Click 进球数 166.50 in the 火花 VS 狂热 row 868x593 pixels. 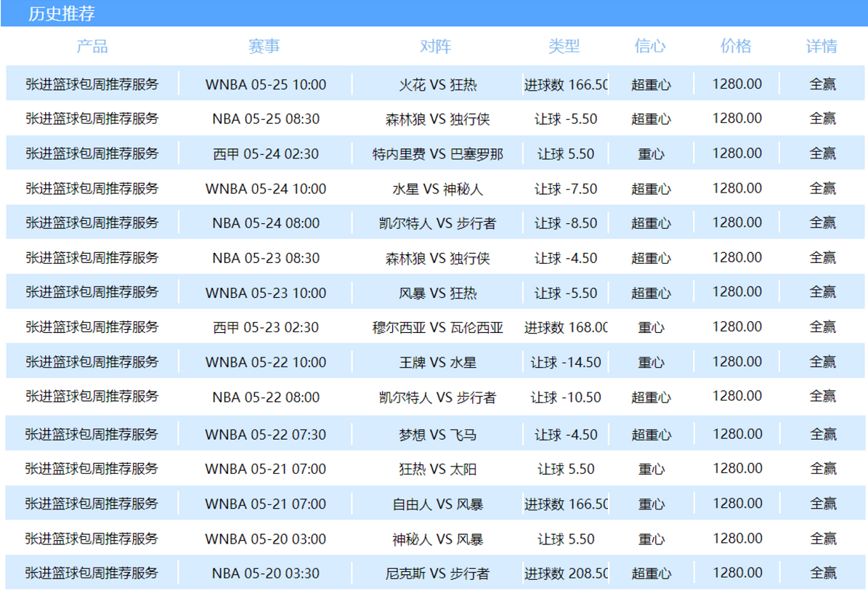tap(566, 85)
